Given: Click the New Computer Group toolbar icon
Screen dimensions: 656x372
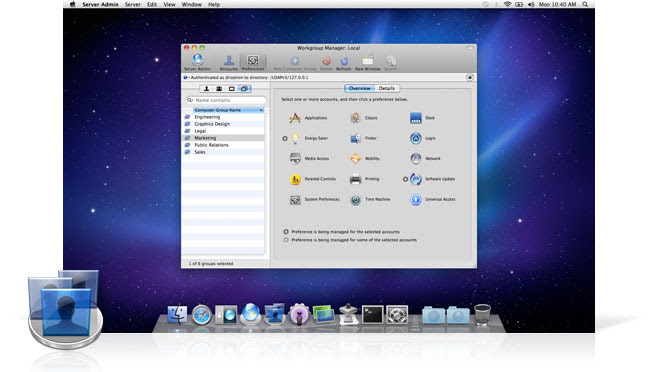Looking at the screenshot, I should coord(295,63).
